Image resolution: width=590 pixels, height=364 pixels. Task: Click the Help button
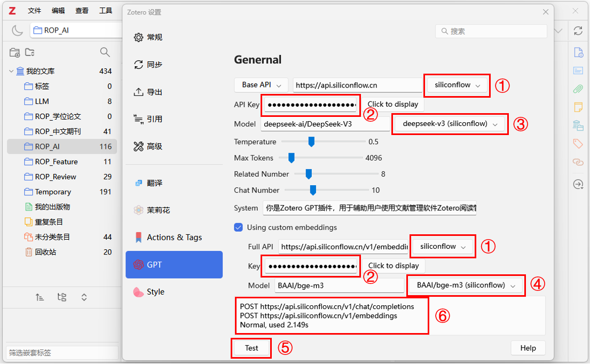point(528,348)
